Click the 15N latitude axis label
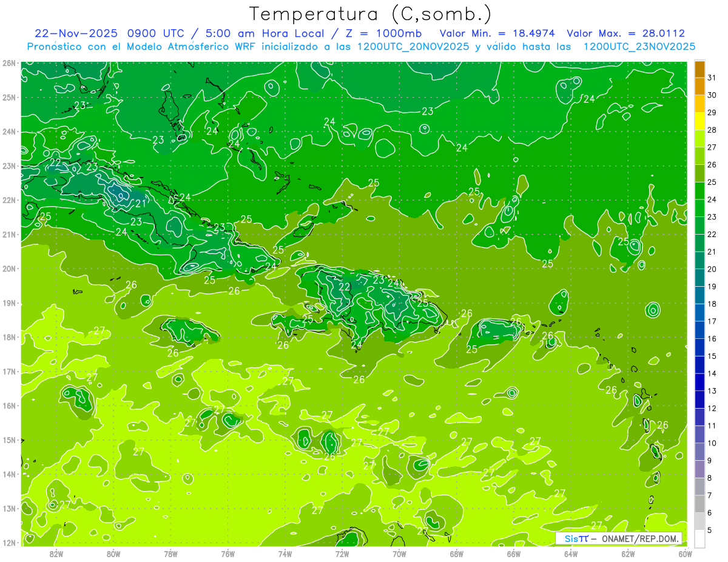The image size is (728, 562). pos(9,440)
